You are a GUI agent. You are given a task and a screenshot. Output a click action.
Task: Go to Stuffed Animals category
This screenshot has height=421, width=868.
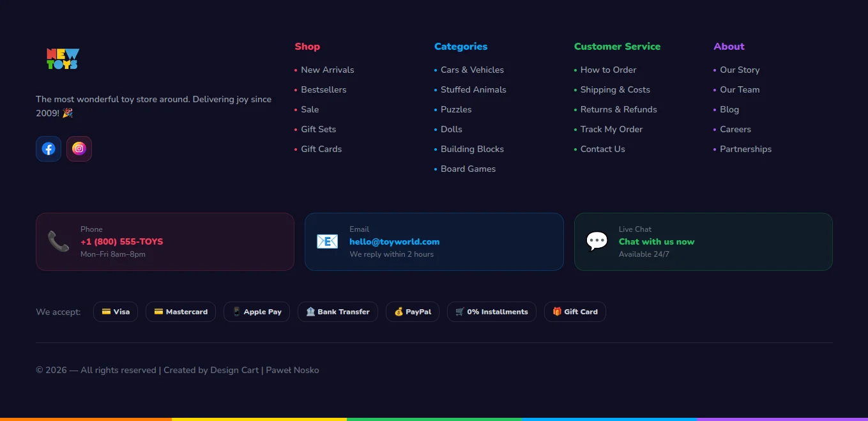point(473,89)
